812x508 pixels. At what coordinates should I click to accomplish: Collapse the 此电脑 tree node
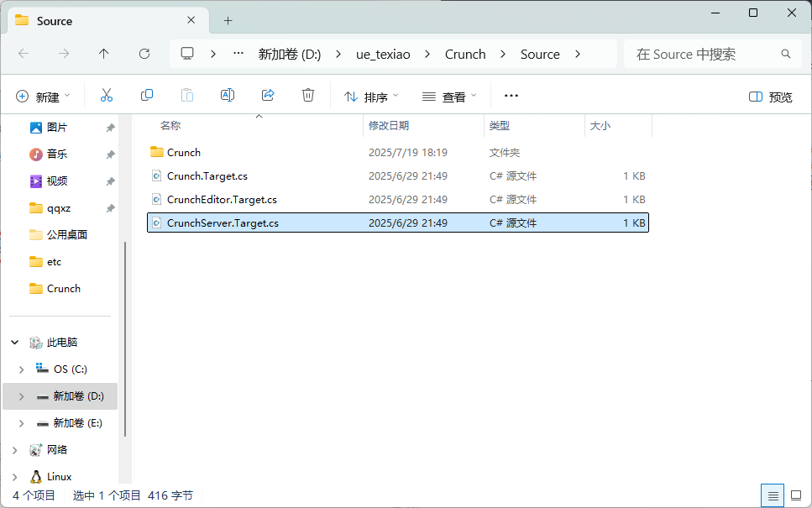(14, 343)
